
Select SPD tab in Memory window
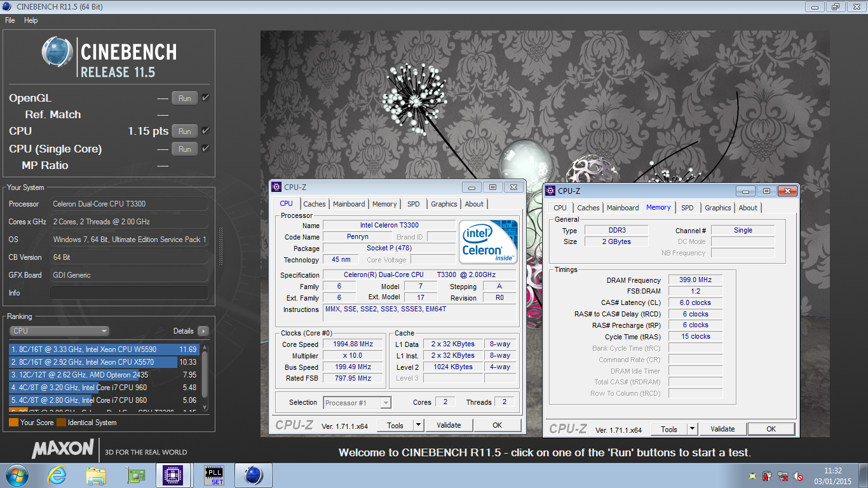click(x=688, y=208)
